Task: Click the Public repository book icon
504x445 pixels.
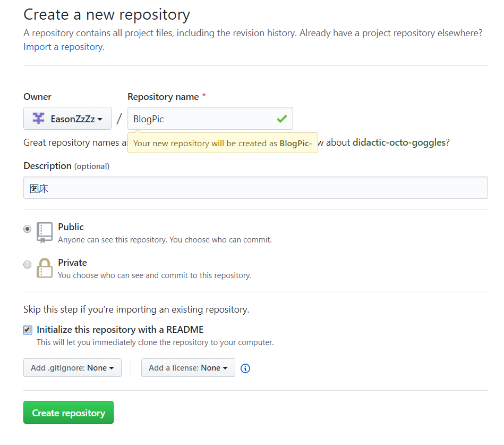Action: pyautogui.click(x=45, y=232)
